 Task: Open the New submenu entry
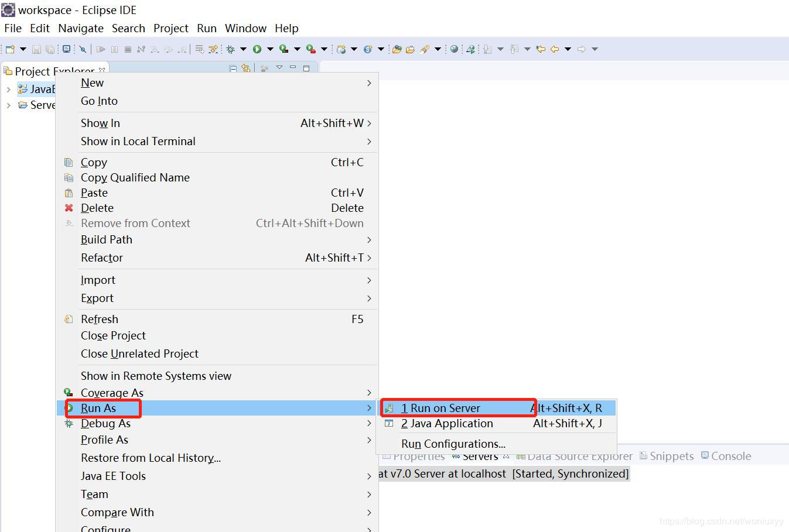coord(217,83)
